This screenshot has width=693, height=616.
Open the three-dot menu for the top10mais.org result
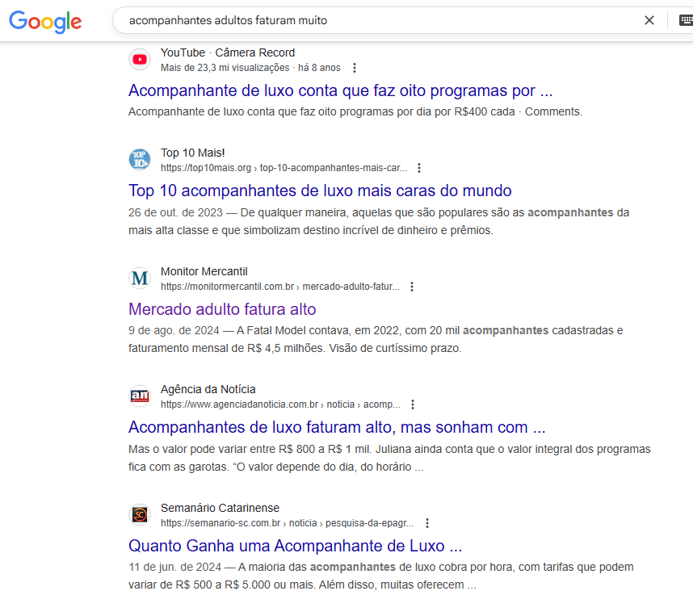point(419,168)
